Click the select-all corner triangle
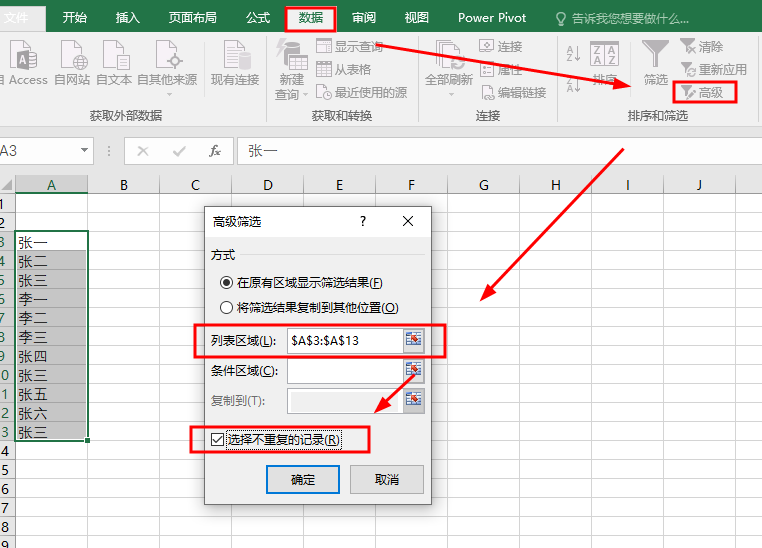This screenshot has width=762, height=548. [7, 185]
